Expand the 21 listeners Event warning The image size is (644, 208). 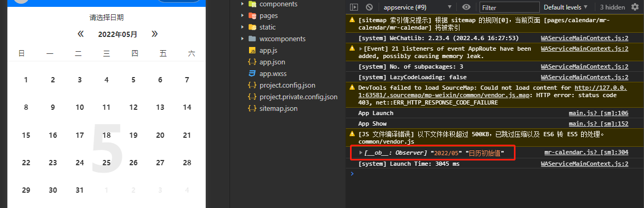click(361, 49)
